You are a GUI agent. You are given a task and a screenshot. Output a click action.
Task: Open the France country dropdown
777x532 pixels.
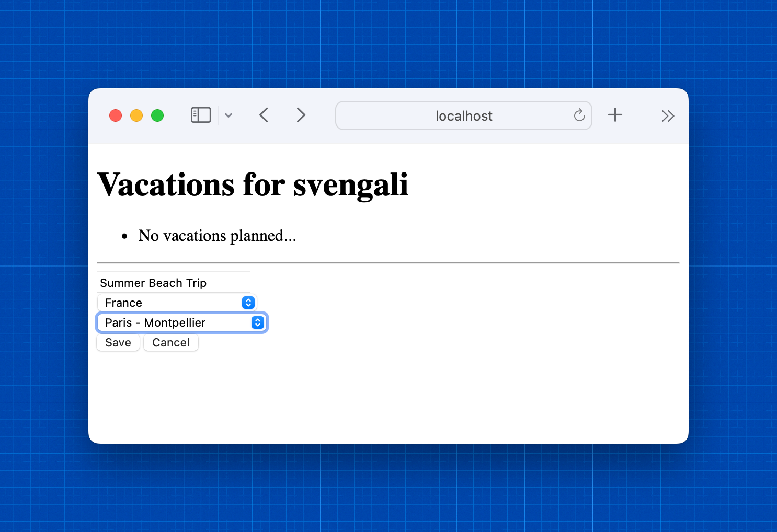tap(177, 303)
